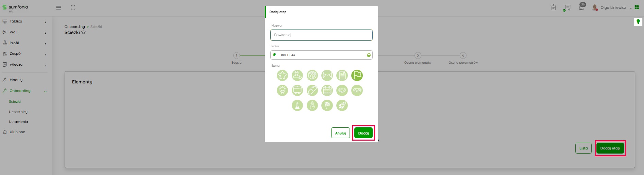Screen dimensions: 644x175
Task: Click the Nazwa text input field
Action: 321,35
